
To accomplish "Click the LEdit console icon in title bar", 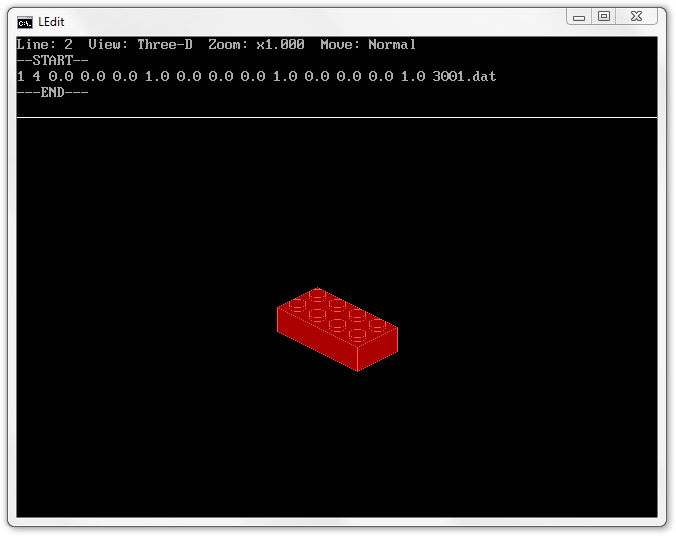I will coord(25,22).
